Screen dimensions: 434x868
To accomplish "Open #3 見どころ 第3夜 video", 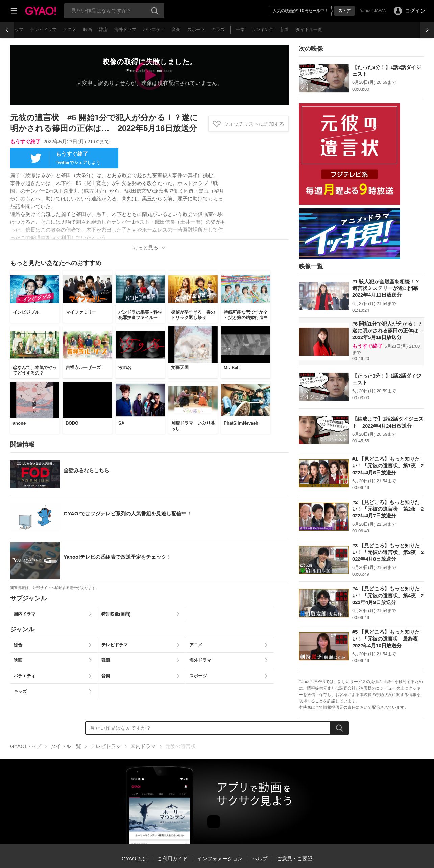I will 361,560.
